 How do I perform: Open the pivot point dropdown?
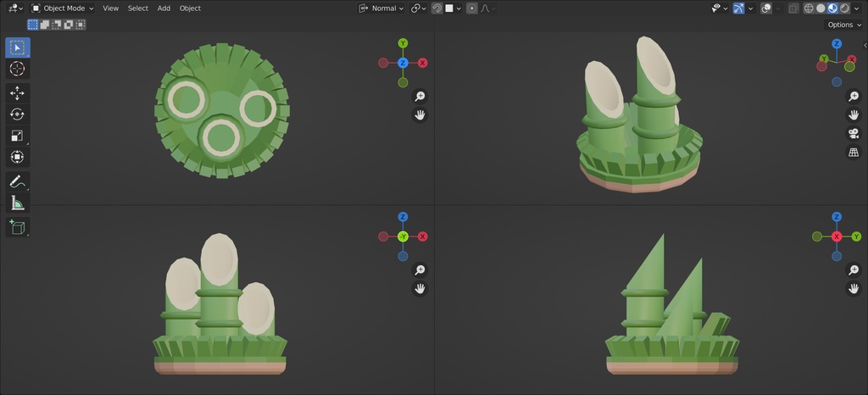click(418, 8)
